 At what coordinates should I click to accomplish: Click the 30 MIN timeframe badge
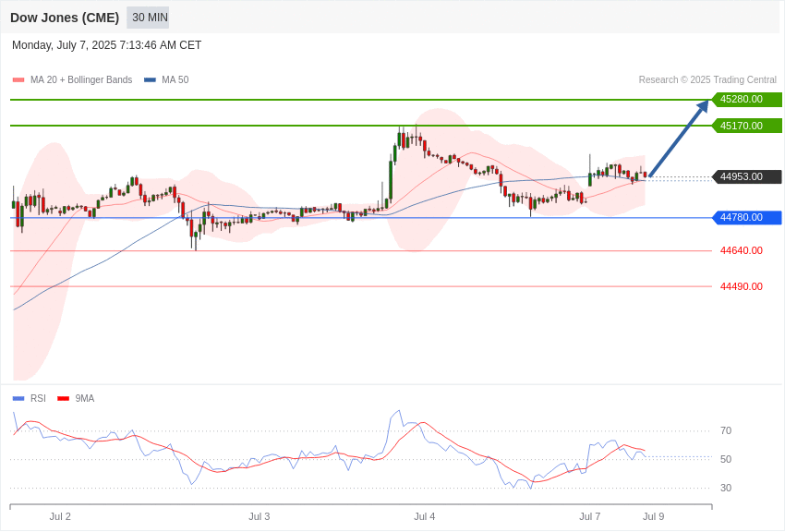(148, 18)
